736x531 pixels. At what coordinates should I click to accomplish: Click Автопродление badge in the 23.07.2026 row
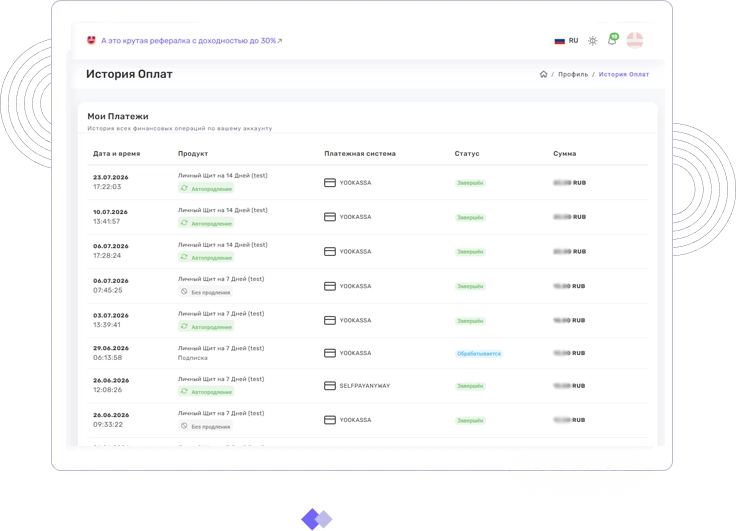[206, 188]
